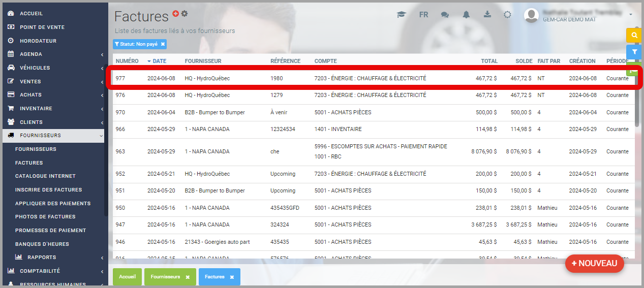
Task: Click the yellow search magnifier button
Action: pyautogui.click(x=634, y=35)
